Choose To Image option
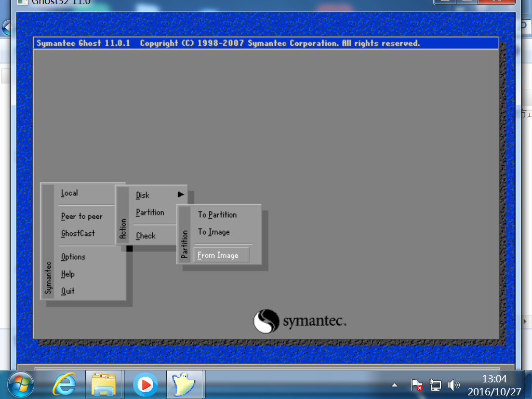 [x=214, y=232]
